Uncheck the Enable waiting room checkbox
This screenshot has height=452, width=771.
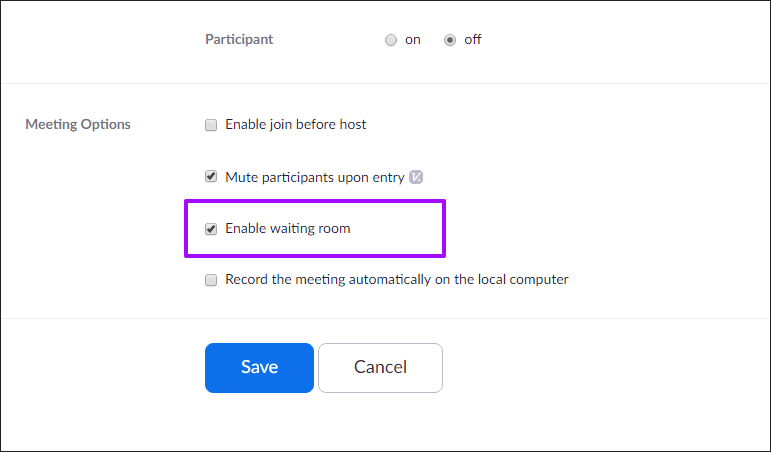click(211, 229)
